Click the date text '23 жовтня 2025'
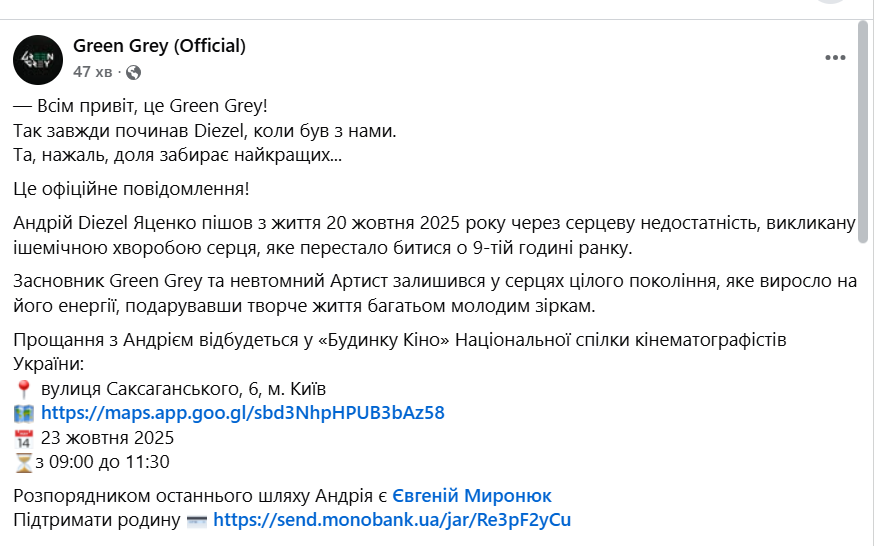The width and height of the screenshot is (874, 546). click(107, 438)
